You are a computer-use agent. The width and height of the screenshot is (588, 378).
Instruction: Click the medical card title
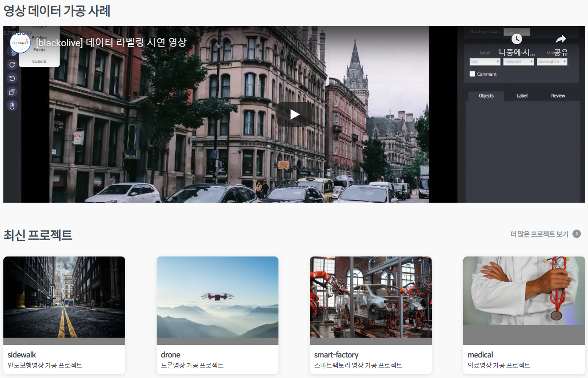coord(480,355)
